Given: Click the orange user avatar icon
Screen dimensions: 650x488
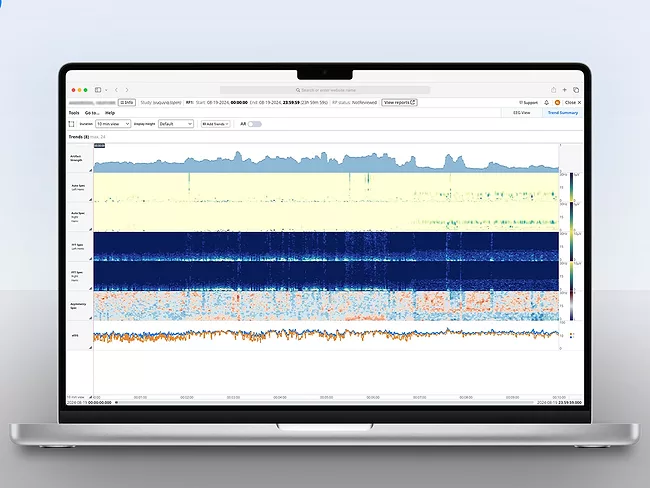Looking at the screenshot, I should pyautogui.click(x=557, y=102).
